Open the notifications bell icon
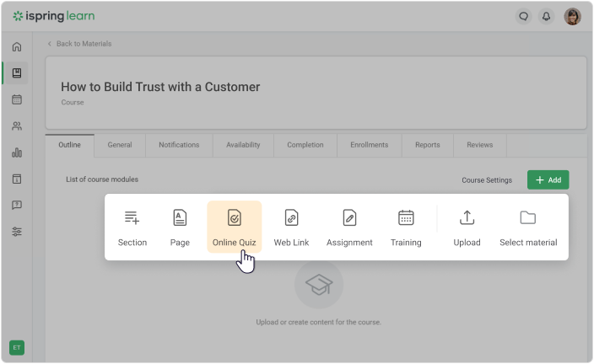This screenshot has height=364, width=594. coord(546,16)
